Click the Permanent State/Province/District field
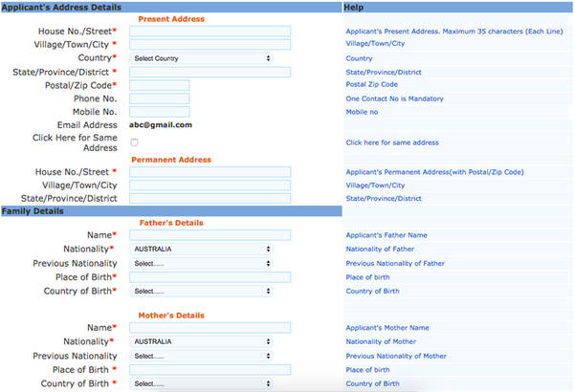Image resolution: width=574 pixels, height=392 pixels. point(210,199)
